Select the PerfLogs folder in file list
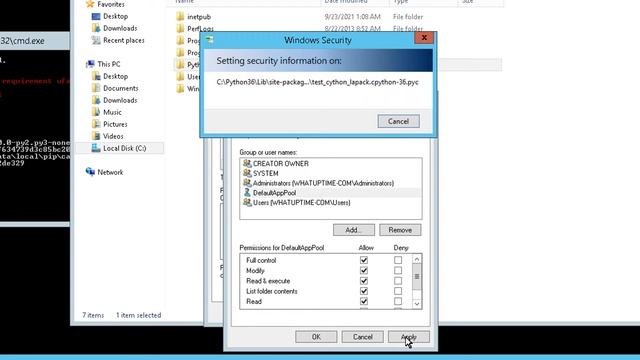The image size is (640, 360). click(x=200, y=29)
